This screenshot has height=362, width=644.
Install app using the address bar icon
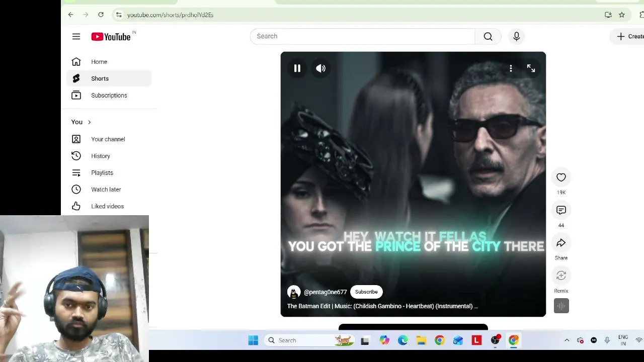coord(608,15)
